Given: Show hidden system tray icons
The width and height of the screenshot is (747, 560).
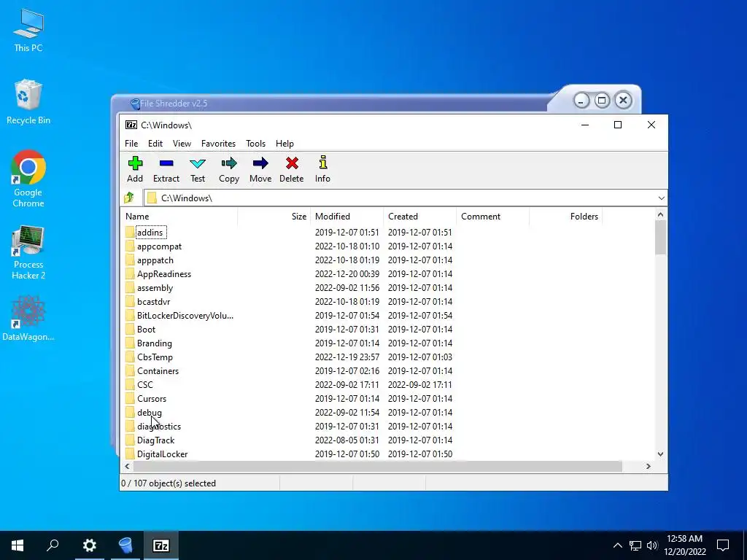Looking at the screenshot, I should point(617,545).
